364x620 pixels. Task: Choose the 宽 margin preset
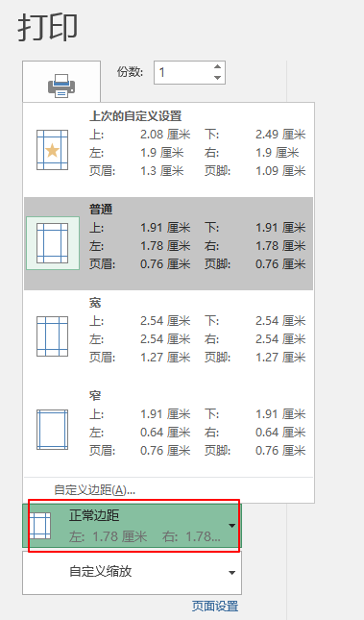(168, 336)
